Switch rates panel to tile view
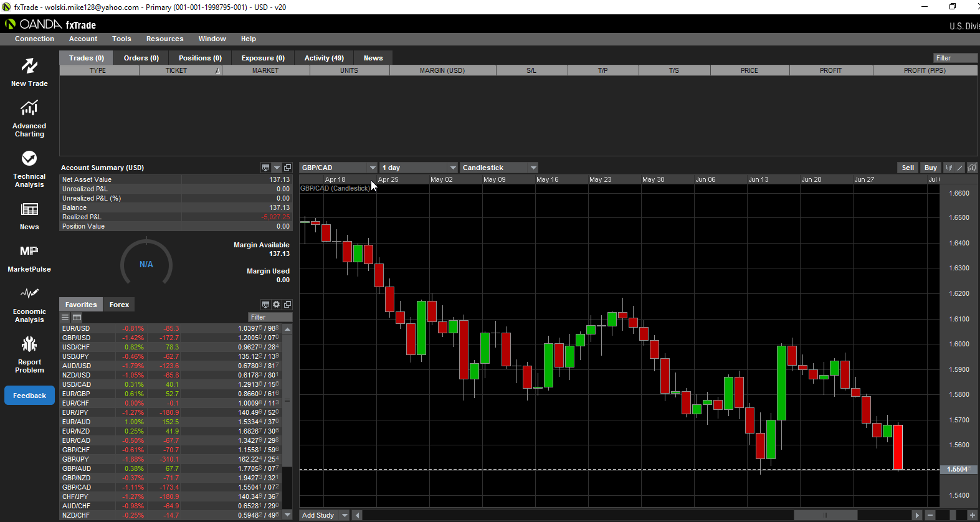This screenshot has width=980, height=522. (x=77, y=317)
